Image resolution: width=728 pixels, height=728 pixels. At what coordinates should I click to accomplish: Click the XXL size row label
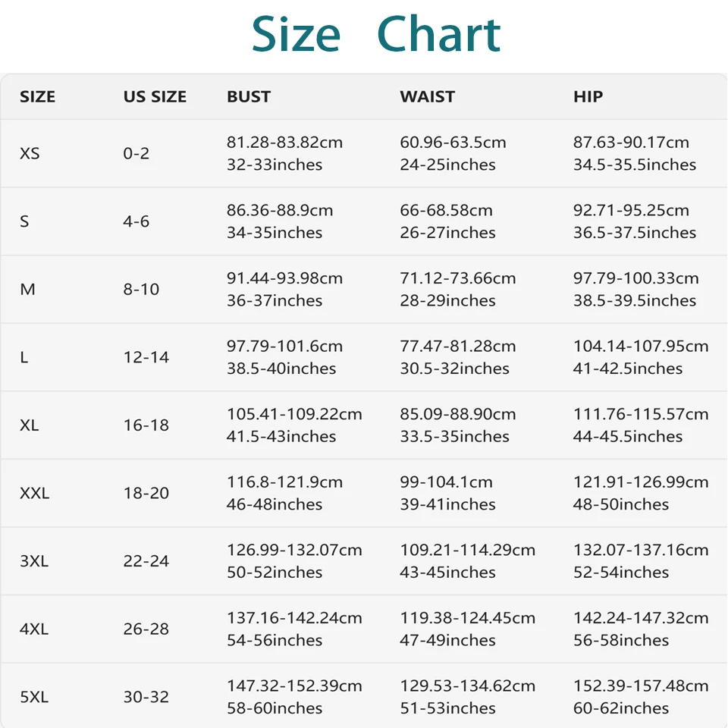[x=34, y=493]
